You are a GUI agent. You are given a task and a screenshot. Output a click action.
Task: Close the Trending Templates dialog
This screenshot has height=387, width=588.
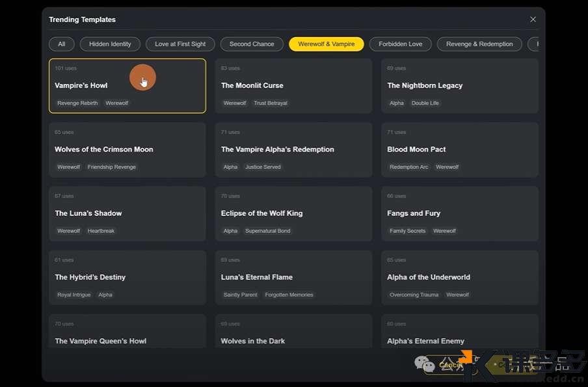coord(533,20)
